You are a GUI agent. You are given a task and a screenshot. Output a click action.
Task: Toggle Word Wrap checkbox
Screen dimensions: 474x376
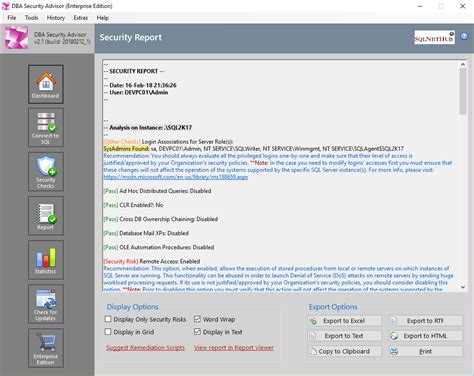[x=197, y=319]
